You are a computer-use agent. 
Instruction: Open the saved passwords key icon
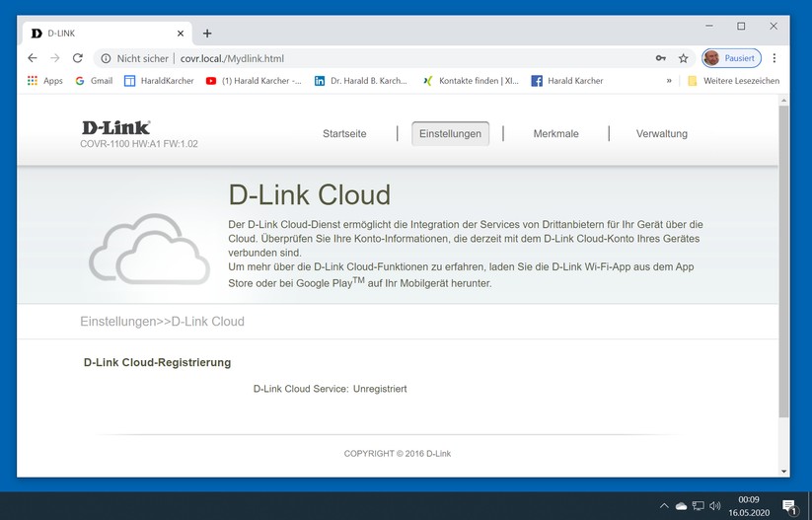tap(660, 58)
